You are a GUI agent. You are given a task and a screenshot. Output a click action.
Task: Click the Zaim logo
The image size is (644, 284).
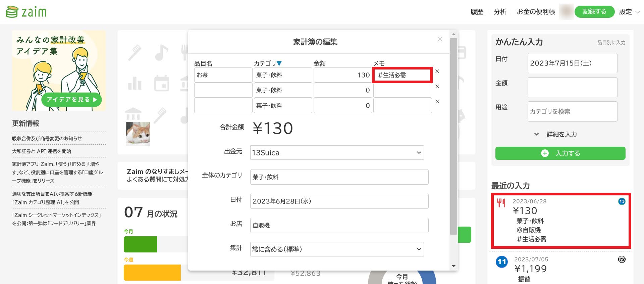click(x=26, y=12)
